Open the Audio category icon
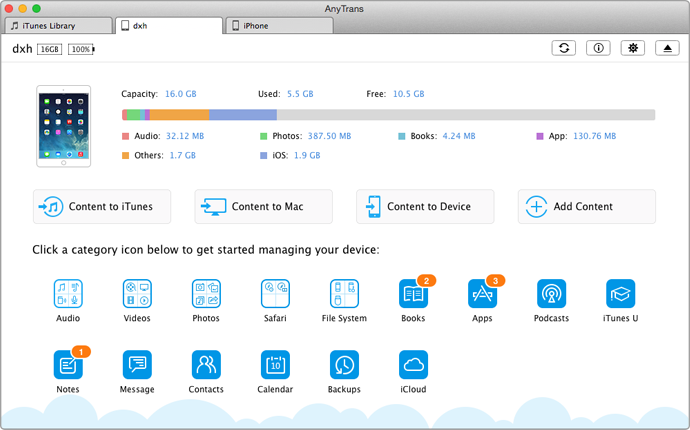The height and width of the screenshot is (430, 690). 68,294
